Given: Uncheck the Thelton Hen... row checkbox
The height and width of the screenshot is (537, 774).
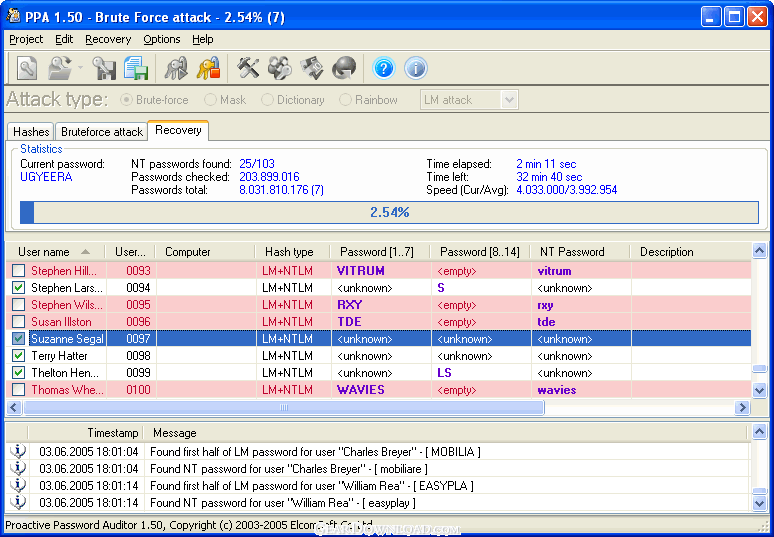Looking at the screenshot, I should tap(18, 373).
